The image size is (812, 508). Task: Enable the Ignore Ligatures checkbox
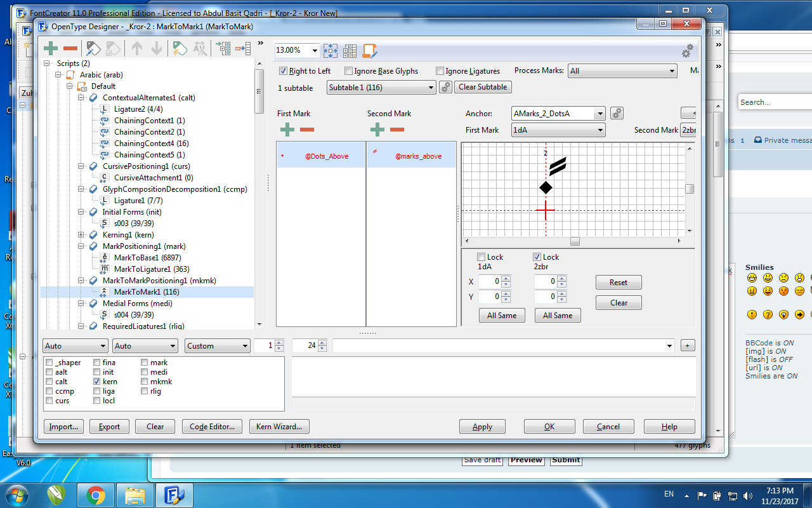[x=440, y=71]
